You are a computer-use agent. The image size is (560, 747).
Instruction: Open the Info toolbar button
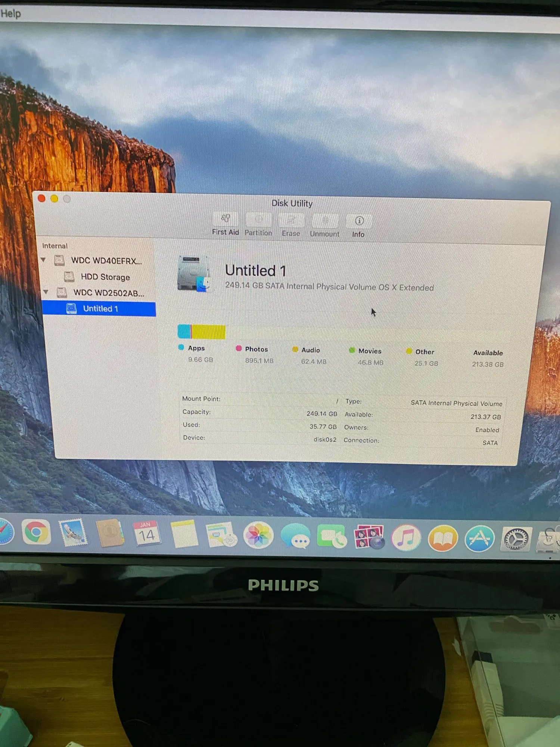(x=358, y=227)
